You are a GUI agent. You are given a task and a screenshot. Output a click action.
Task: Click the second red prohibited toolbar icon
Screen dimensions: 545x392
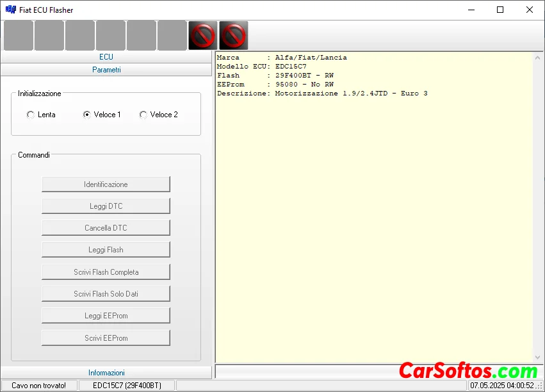pyautogui.click(x=234, y=35)
